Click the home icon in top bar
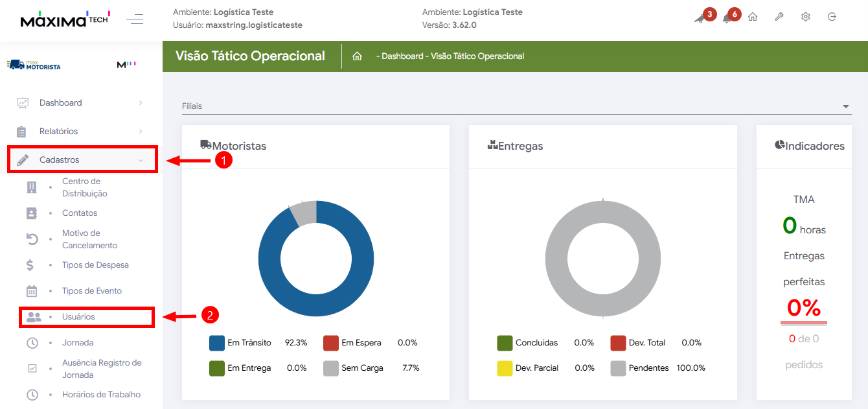 [753, 17]
